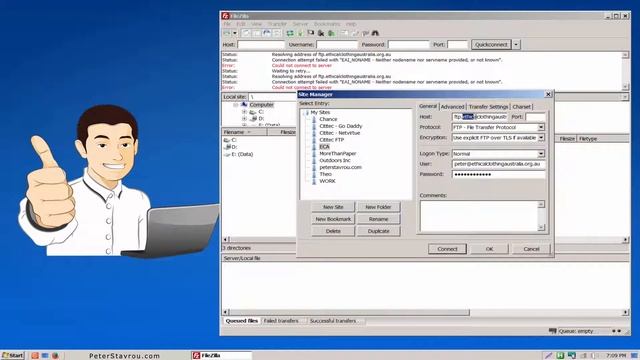Click the Duplicate button
The image size is (640, 360).
coord(378,231)
